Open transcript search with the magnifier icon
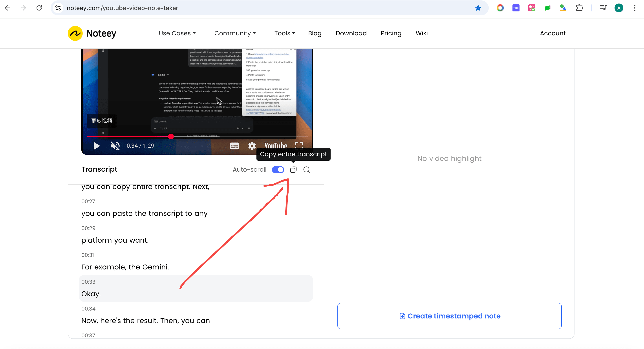Viewport: 644px width, 349px height. (307, 170)
